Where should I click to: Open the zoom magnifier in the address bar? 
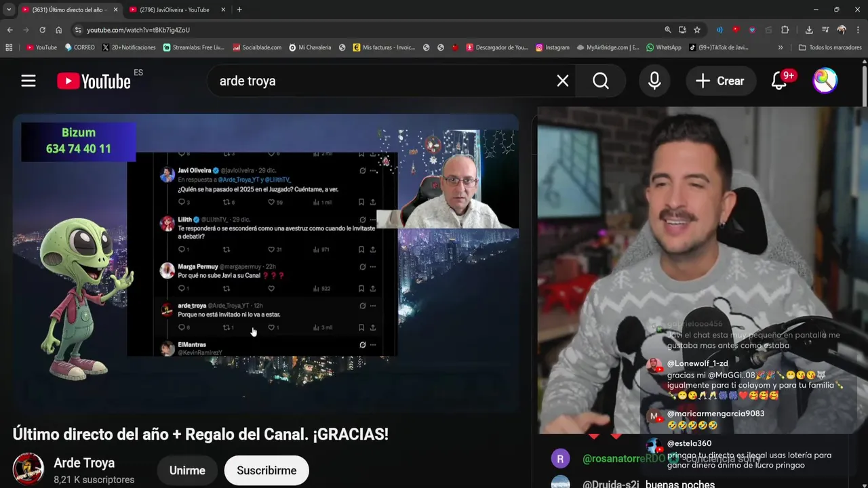pyautogui.click(x=668, y=30)
